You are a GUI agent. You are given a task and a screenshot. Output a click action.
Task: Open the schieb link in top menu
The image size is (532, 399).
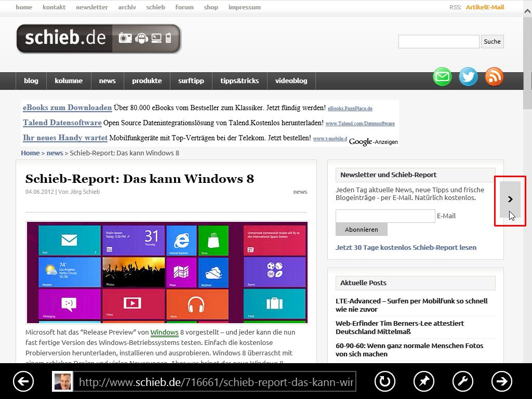click(x=156, y=7)
